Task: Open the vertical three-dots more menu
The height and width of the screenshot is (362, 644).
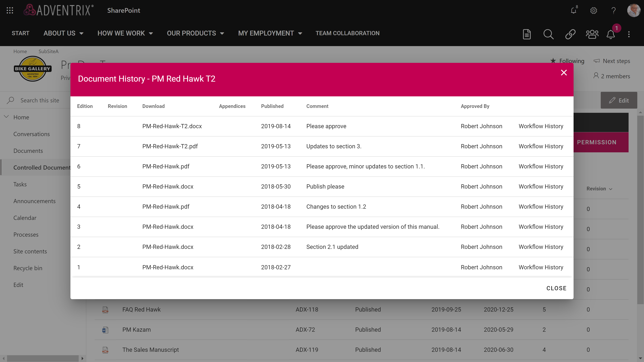Action: [629, 34]
